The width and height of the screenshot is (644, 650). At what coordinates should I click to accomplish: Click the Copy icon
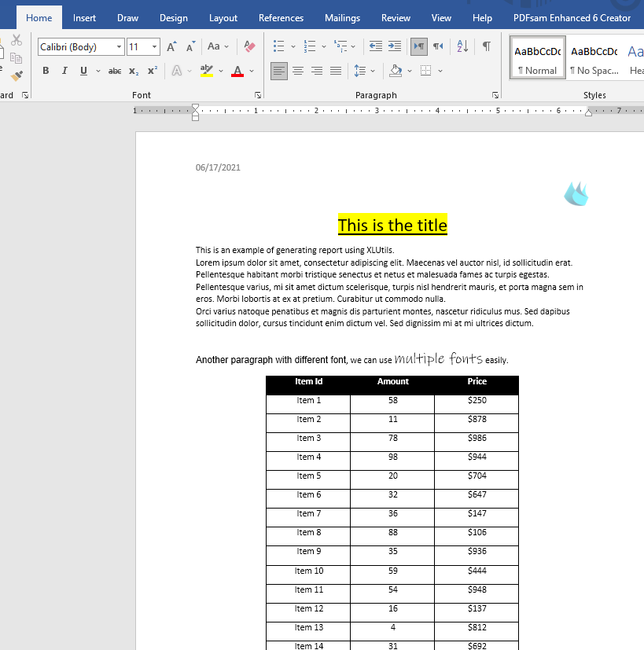17,58
